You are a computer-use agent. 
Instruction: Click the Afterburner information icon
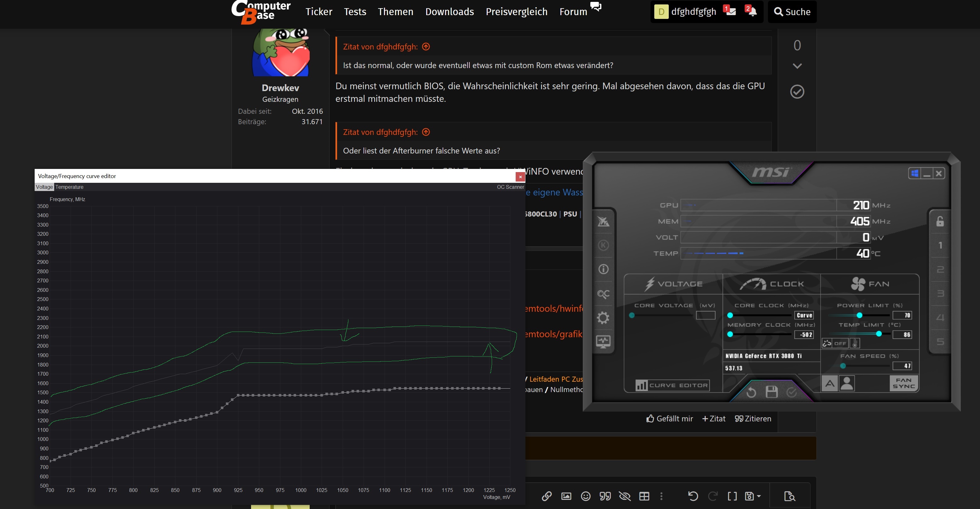603,269
